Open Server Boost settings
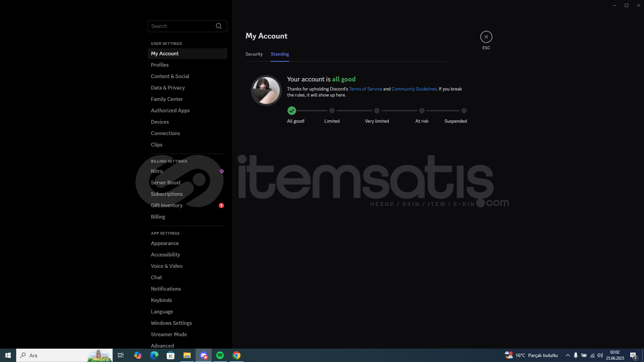644x362 pixels. coord(187,183)
